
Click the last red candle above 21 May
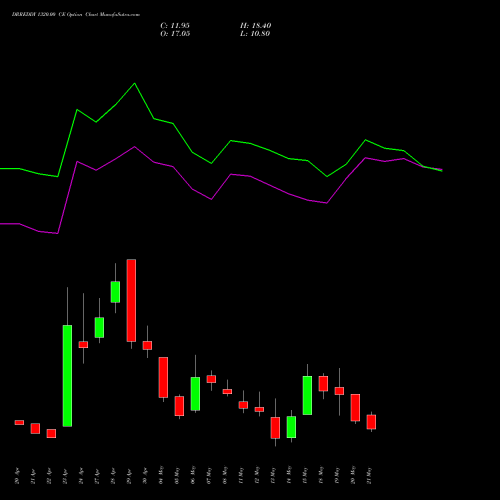coord(371,422)
